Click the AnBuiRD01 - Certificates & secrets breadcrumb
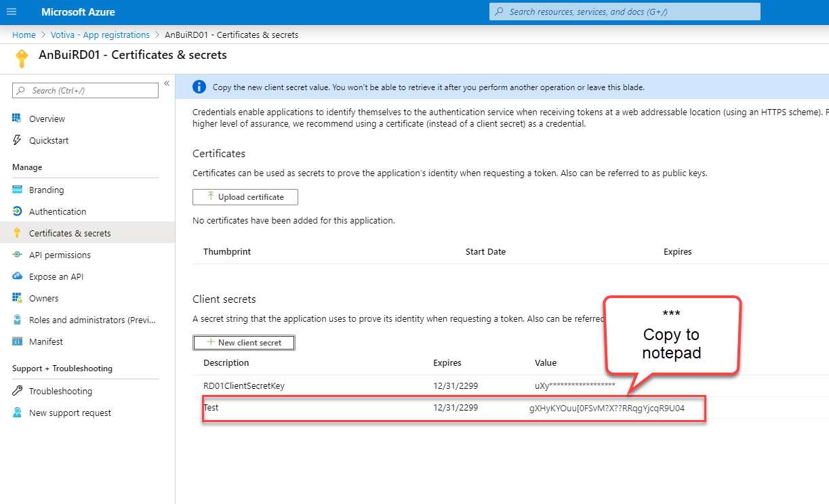Image resolution: width=829 pixels, height=504 pixels. (x=231, y=35)
